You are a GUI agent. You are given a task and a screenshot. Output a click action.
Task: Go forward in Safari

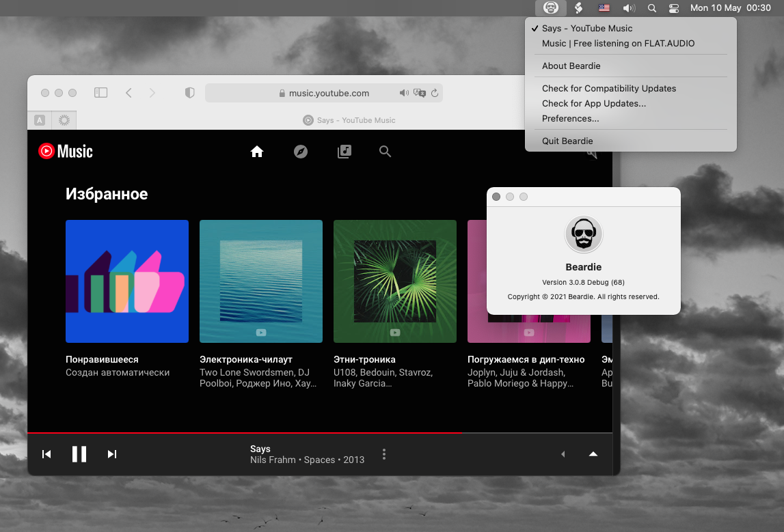coord(152,93)
